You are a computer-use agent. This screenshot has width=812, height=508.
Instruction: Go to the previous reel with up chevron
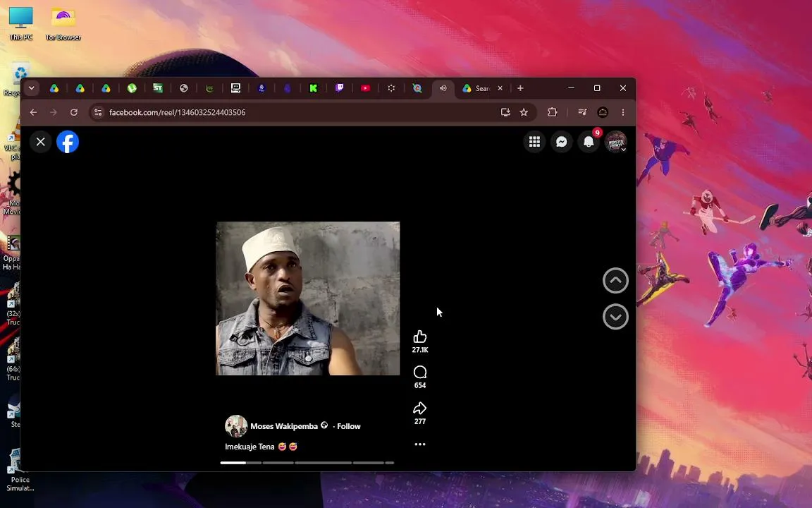[616, 280]
